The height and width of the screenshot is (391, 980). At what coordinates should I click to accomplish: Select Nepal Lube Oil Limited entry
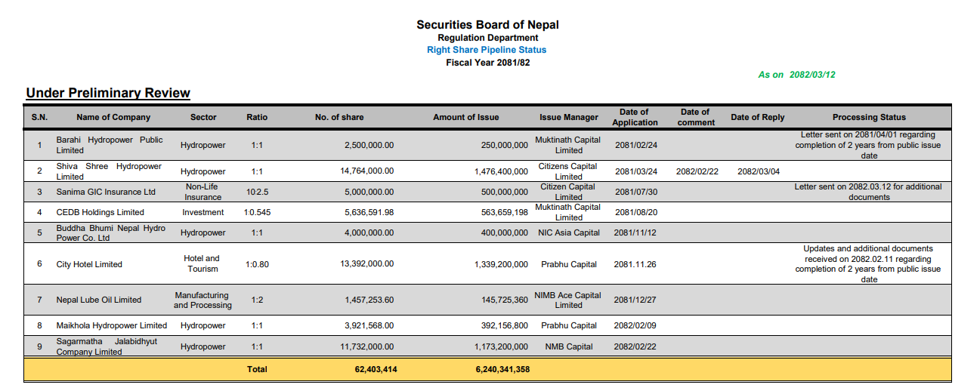99,300
